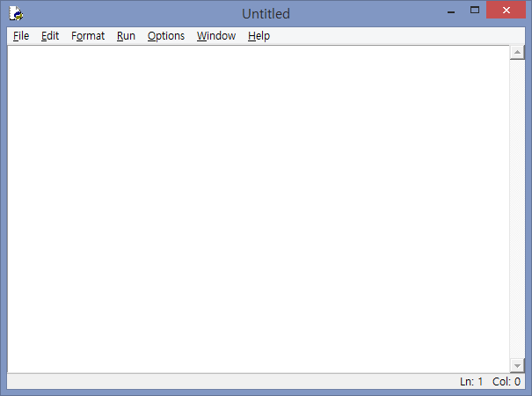The width and height of the screenshot is (532, 396).
Task: Maximize the Untitled window
Action: 475,10
